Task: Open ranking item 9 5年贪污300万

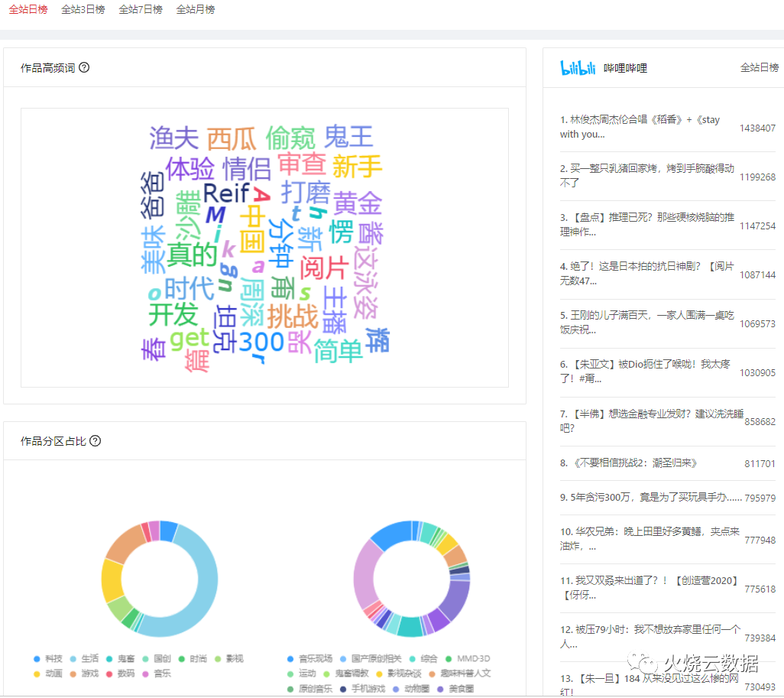Action: 668,498
